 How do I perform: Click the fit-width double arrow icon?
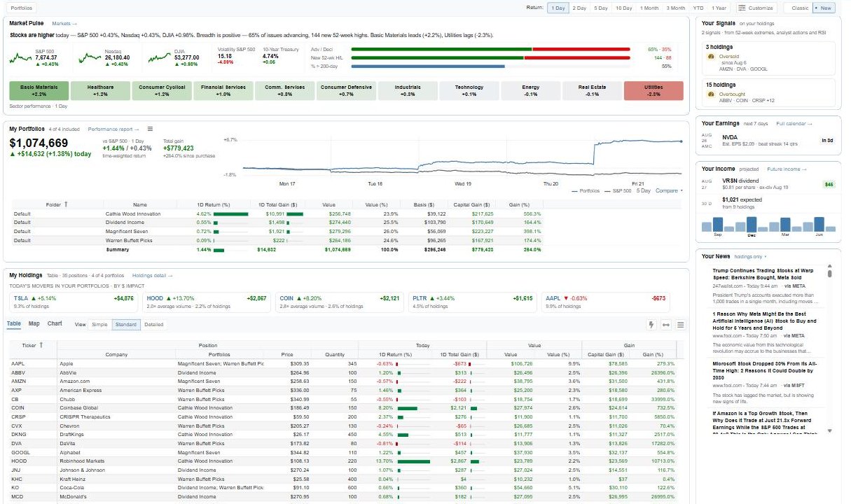tap(666, 325)
